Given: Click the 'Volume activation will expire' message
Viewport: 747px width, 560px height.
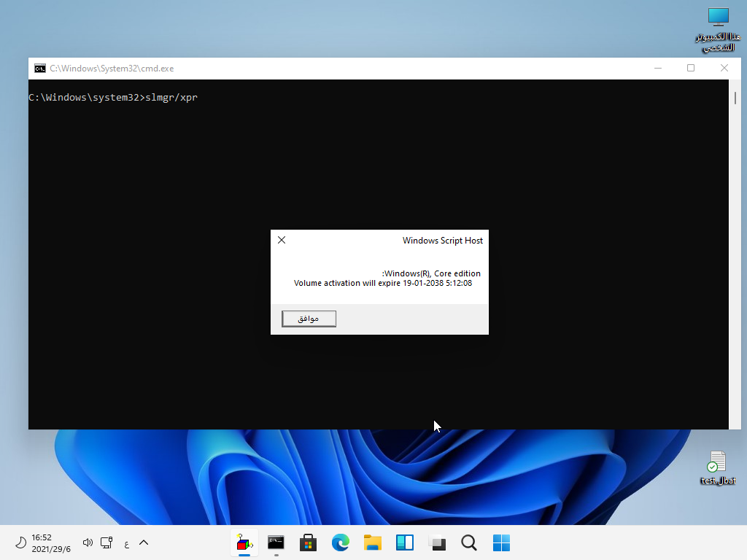Looking at the screenshot, I should (x=383, y=283).
